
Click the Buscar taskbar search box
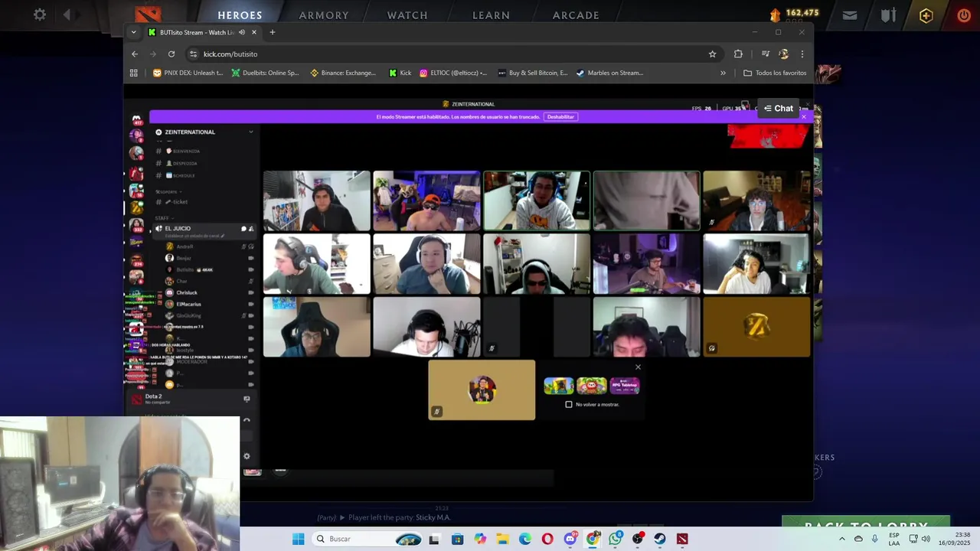(x=367, y=539)
